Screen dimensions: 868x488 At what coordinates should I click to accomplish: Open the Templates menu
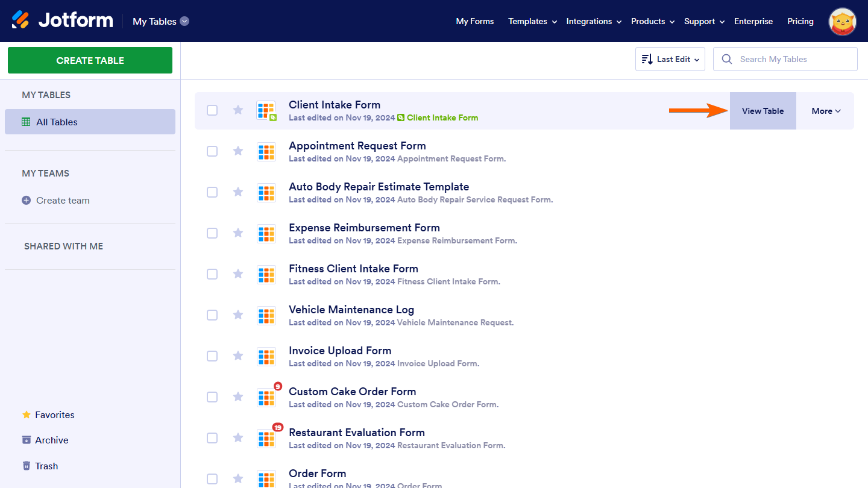(532, 21)
